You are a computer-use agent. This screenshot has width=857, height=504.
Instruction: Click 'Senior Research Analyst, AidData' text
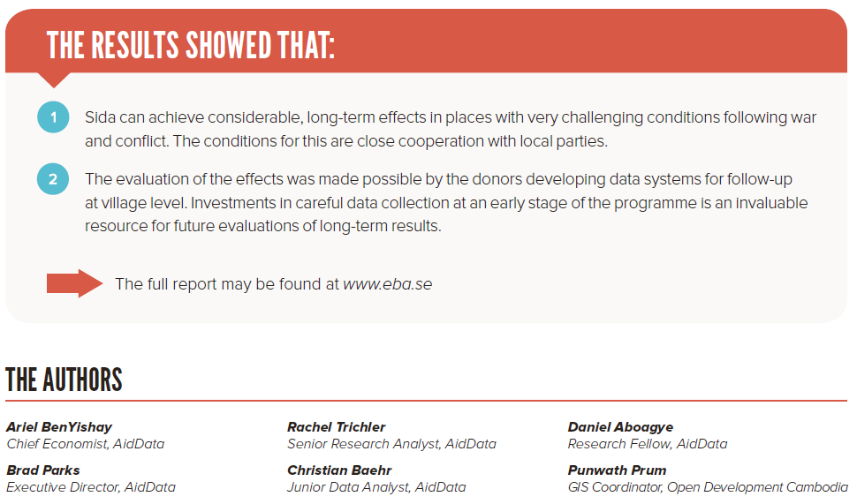click(391, 444)
